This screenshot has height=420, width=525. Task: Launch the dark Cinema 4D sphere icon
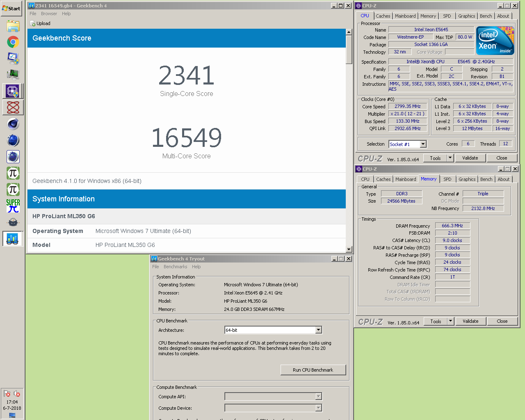pyautogui.click(x=13, y=124)
